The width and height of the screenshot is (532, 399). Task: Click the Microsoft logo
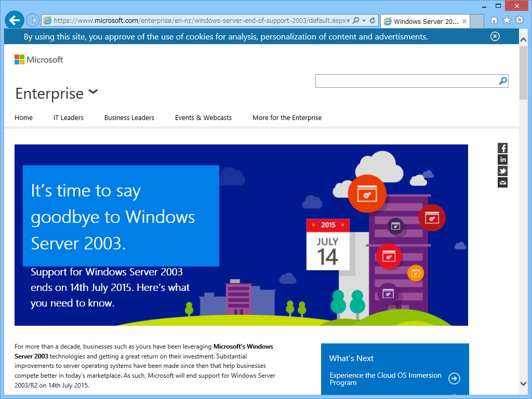click(x=38, y=59)
